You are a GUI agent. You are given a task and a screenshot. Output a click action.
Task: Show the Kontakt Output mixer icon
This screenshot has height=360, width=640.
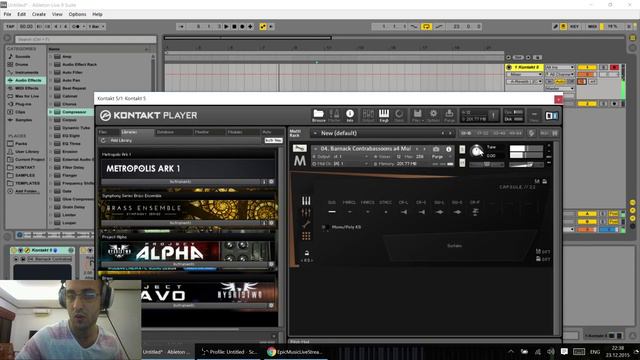pos(368,116)
